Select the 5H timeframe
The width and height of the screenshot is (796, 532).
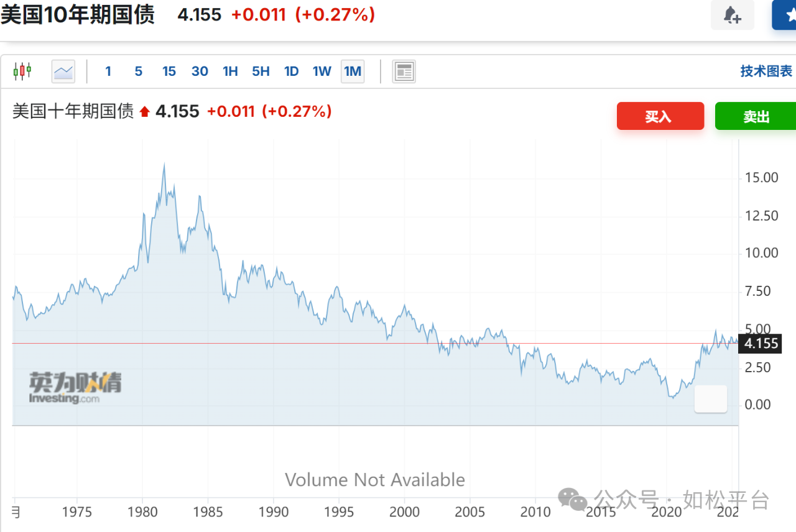pos(261,71)
